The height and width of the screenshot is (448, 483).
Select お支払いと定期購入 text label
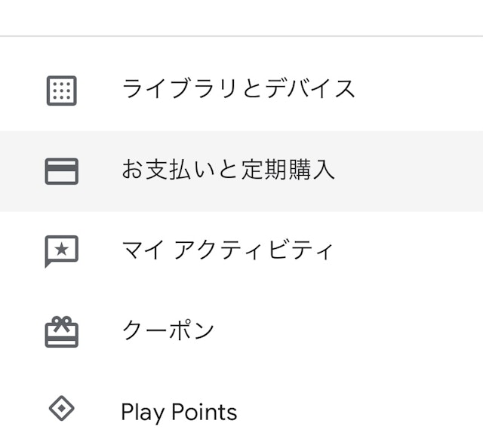(x=228, y=170)
